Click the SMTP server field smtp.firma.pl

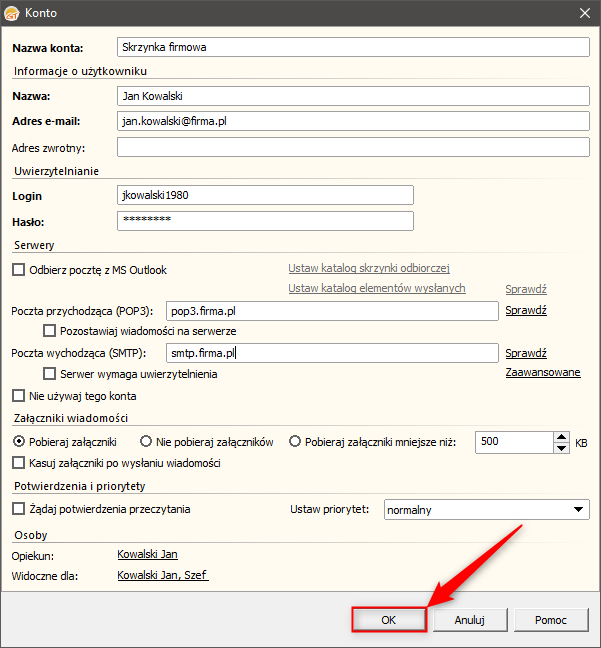[x=332, y=353]
